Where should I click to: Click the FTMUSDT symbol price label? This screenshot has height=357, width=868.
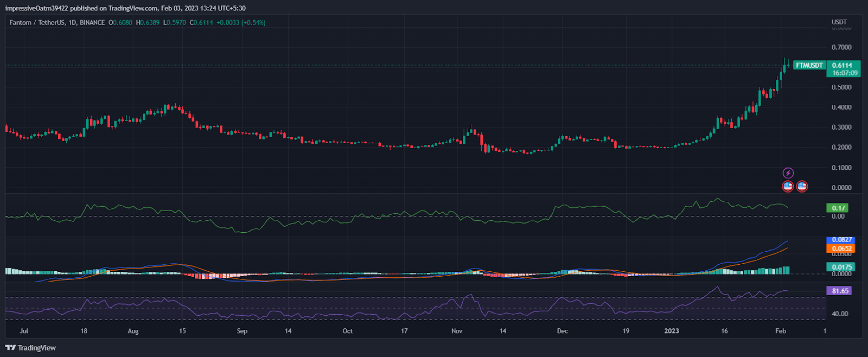[809, 65]
